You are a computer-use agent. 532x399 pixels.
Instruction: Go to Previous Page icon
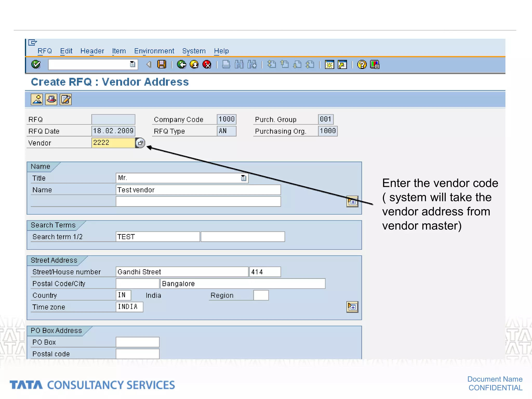click(x=284, y=64)
